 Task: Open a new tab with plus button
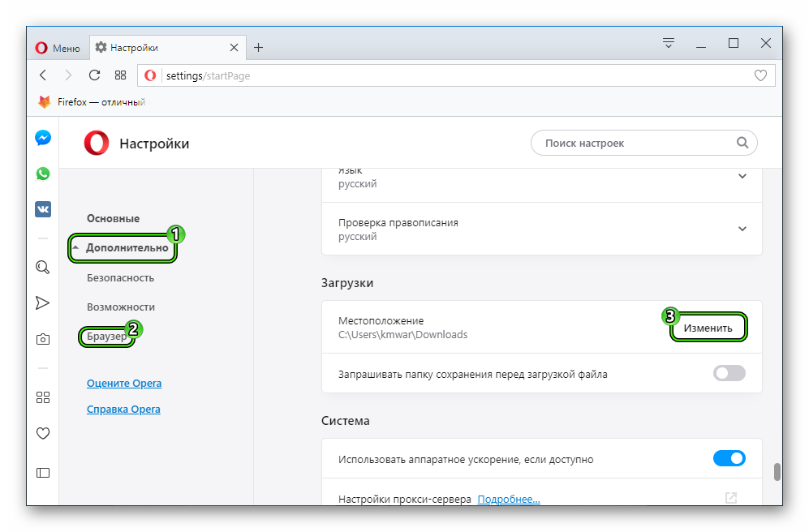259,47
